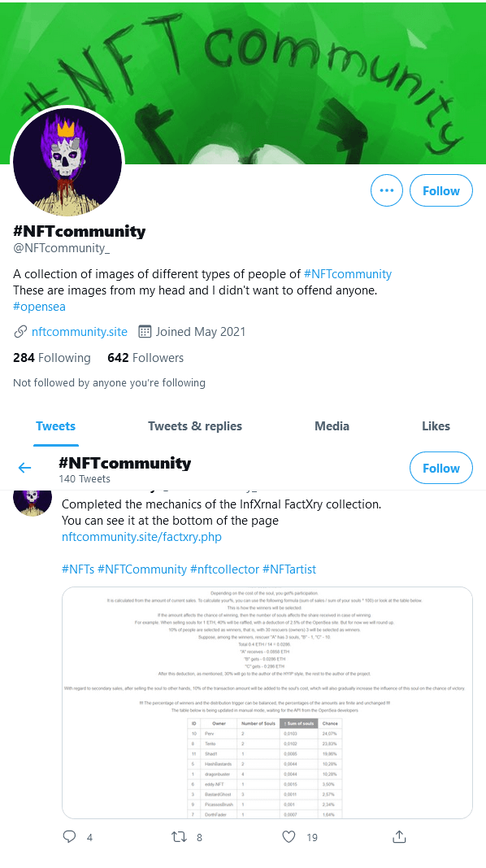Like the tweet with the heart icon

coord(289,836)
